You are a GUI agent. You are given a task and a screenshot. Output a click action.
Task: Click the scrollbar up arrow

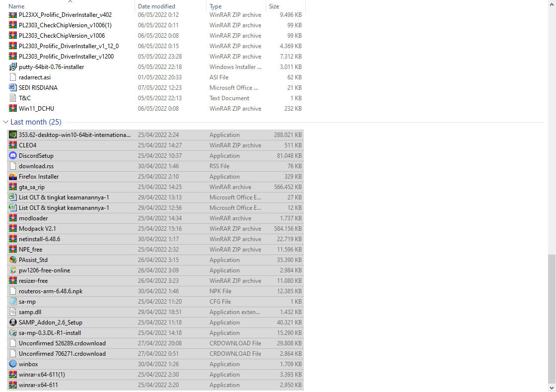click(552, 3)
